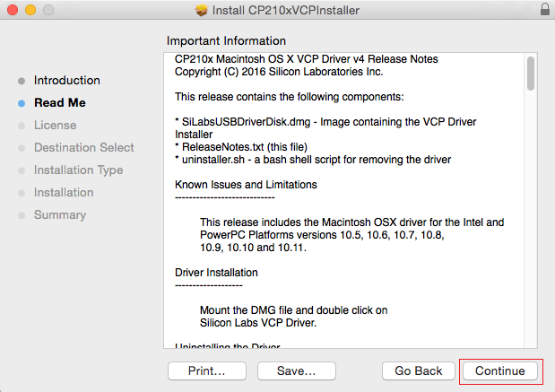This screenshot has width=555, height=392.
Task: Close the installer window with the red button
Action: tap(13, 11)
